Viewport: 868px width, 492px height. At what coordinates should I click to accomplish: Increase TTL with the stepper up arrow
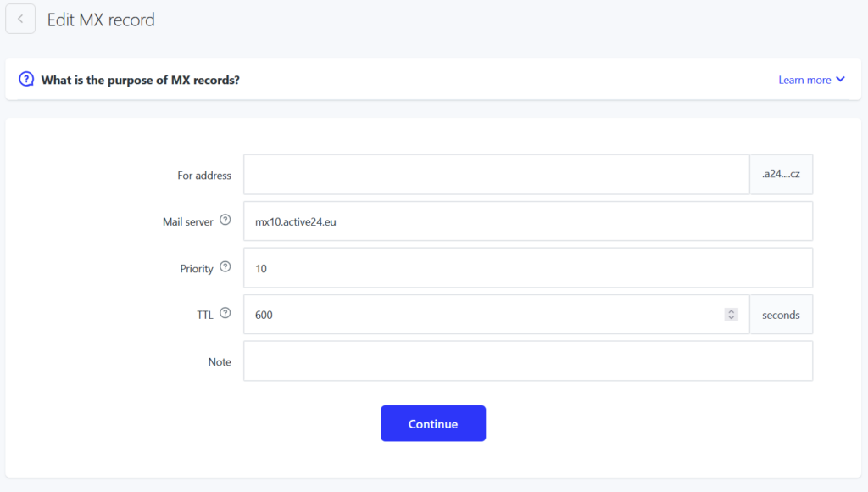pyautogui.click(x=732, y=311)
